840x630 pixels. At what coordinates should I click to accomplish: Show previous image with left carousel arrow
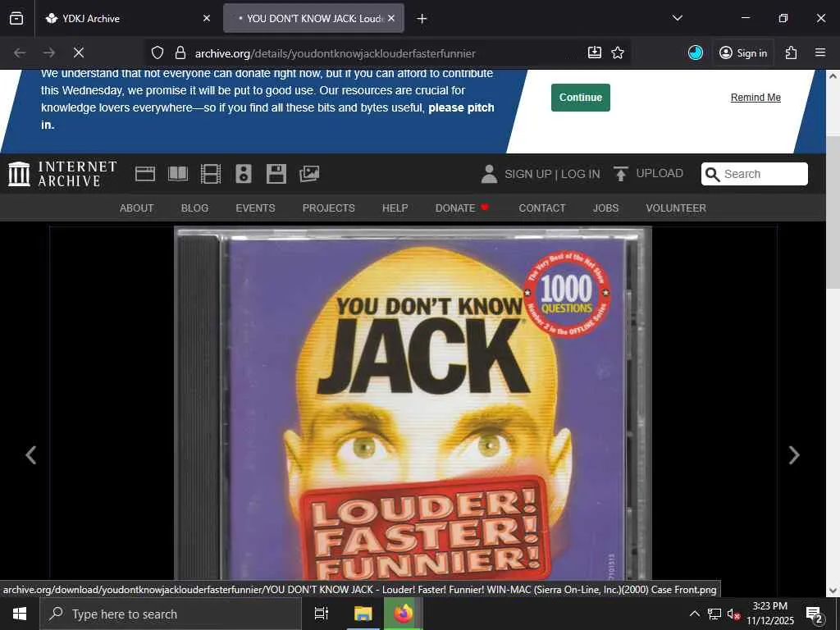point(31,455)
